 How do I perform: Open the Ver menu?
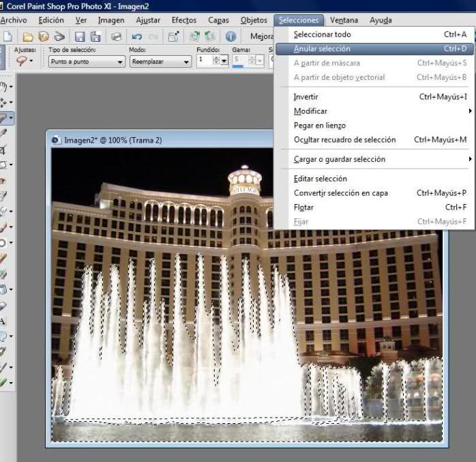point(81,20)
